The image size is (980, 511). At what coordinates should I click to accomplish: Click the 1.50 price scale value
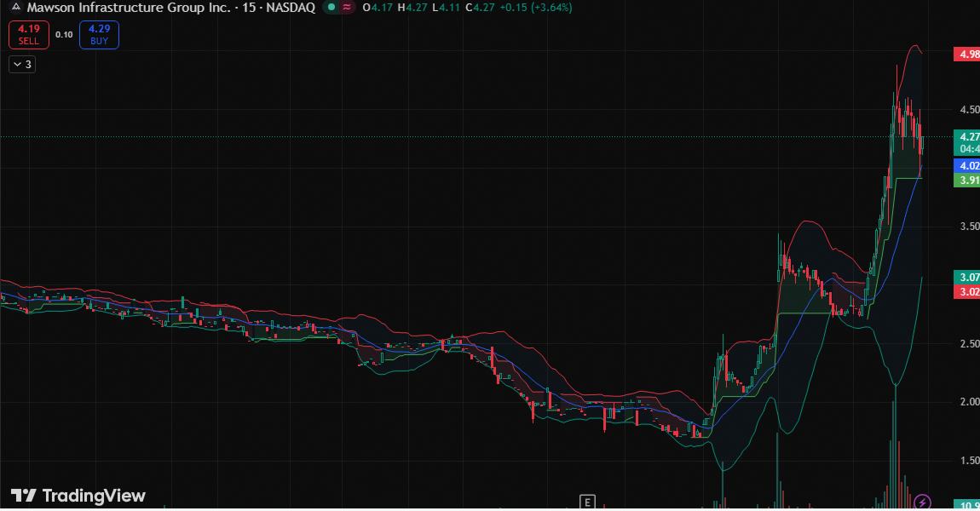(970, 461)
